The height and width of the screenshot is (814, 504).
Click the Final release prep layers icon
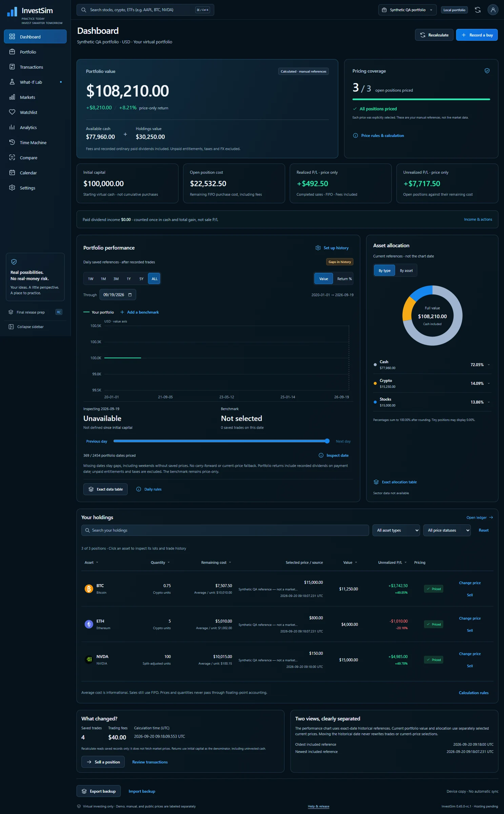point(11,312)
